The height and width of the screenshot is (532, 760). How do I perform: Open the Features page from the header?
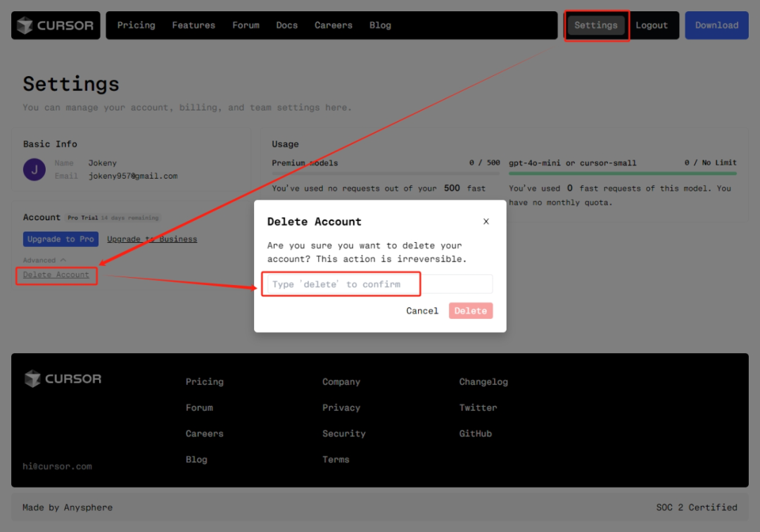tap(194, 25)
